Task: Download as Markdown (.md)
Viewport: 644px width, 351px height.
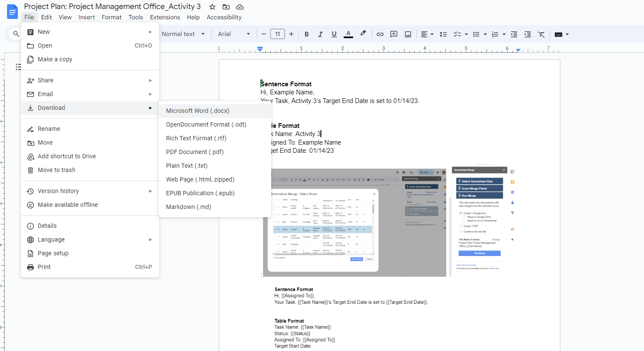Action: [x=215, y=207]
